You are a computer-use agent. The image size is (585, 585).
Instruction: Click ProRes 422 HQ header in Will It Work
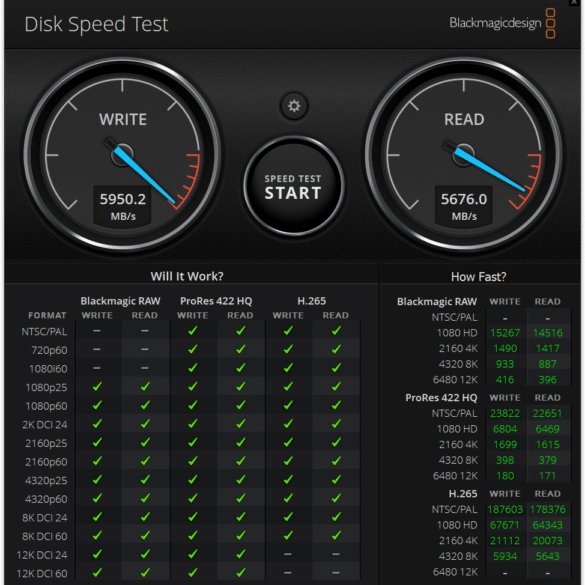(216, 301)
